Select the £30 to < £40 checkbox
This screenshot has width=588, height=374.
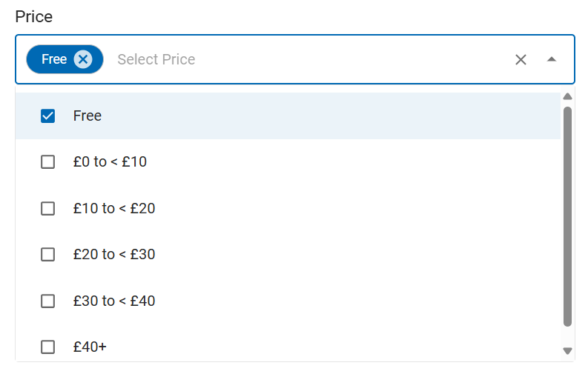(48, 301)
